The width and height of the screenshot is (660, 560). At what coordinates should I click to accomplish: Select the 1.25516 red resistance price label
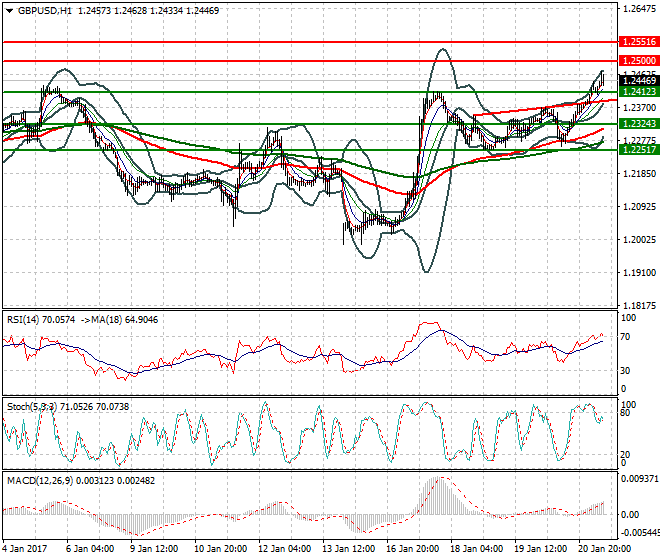coord(639,42)
